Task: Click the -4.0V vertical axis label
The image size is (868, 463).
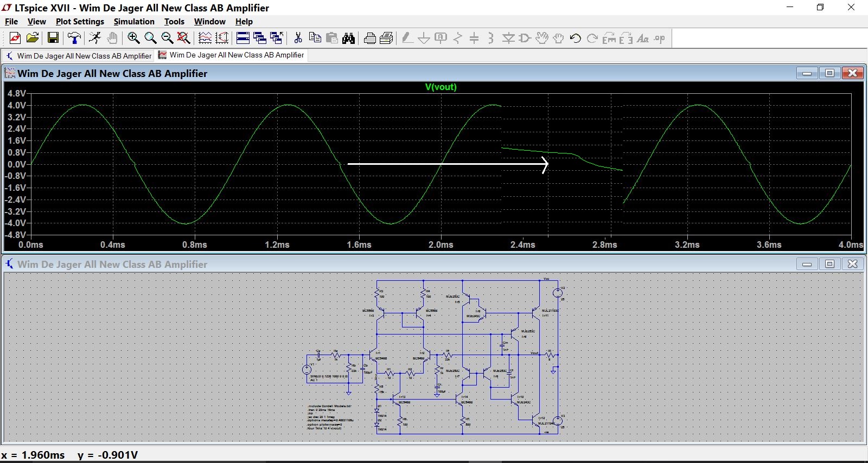Action: 15,223
